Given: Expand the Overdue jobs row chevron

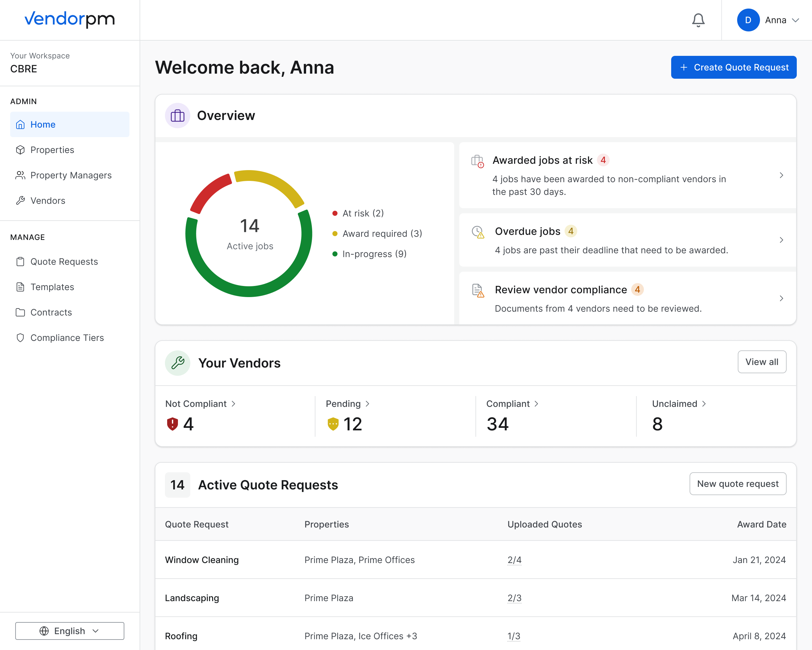Looking at the screenshot, I should [781, 240].
